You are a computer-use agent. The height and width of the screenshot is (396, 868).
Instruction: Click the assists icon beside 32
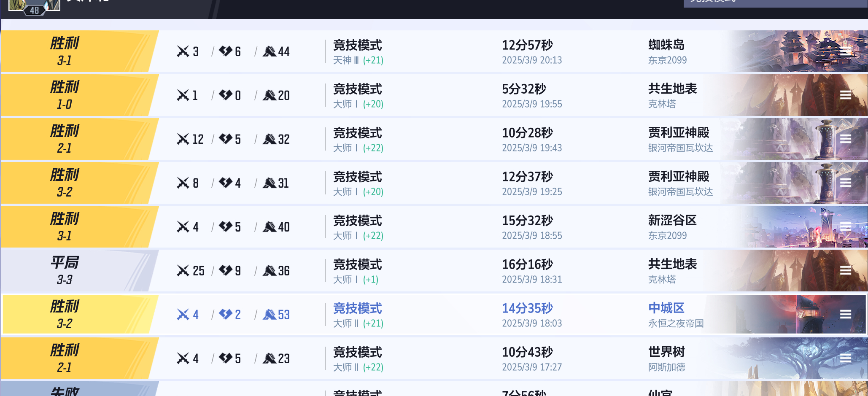[270, 139]
